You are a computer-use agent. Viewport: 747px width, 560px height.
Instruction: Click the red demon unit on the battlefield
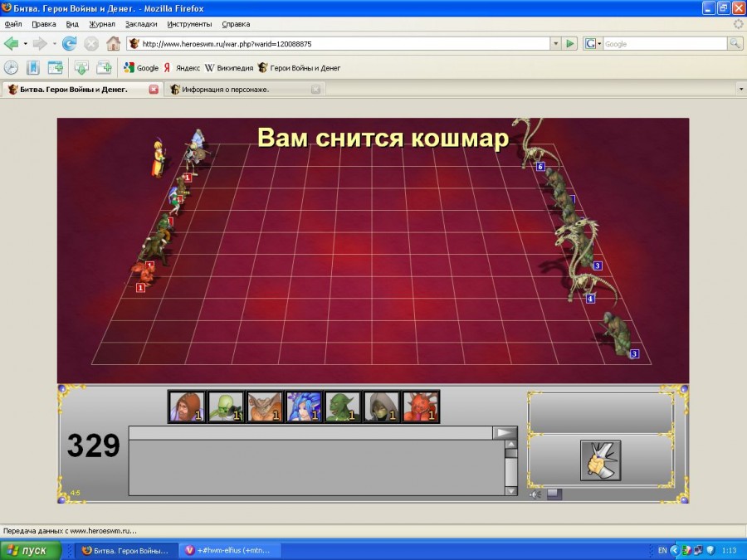(x=143, y=275)
